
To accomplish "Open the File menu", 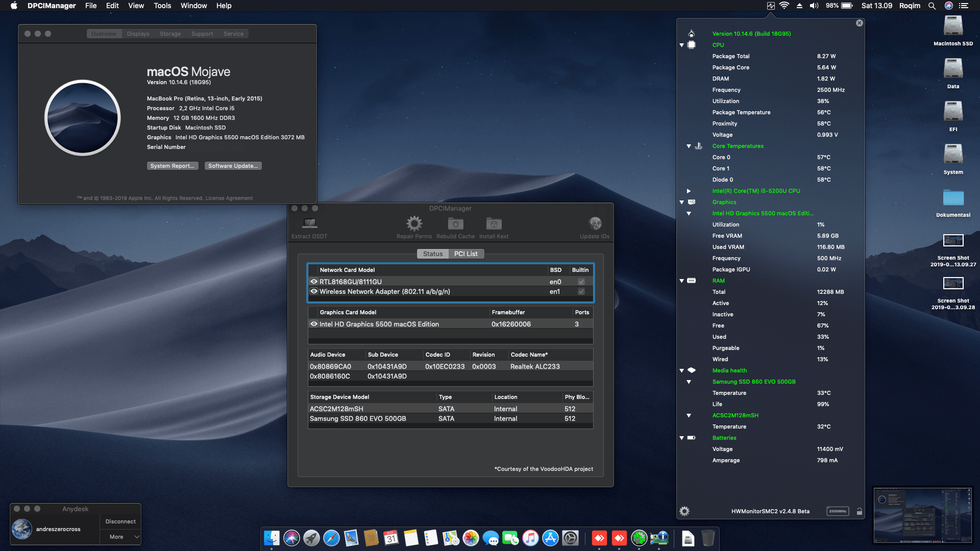I will 91,6.
